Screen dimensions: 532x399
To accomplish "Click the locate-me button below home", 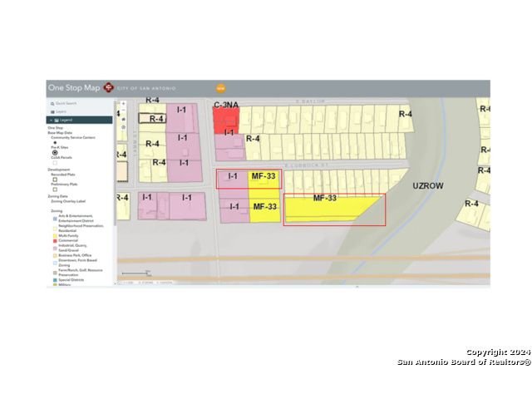I will tap(124, 127).
